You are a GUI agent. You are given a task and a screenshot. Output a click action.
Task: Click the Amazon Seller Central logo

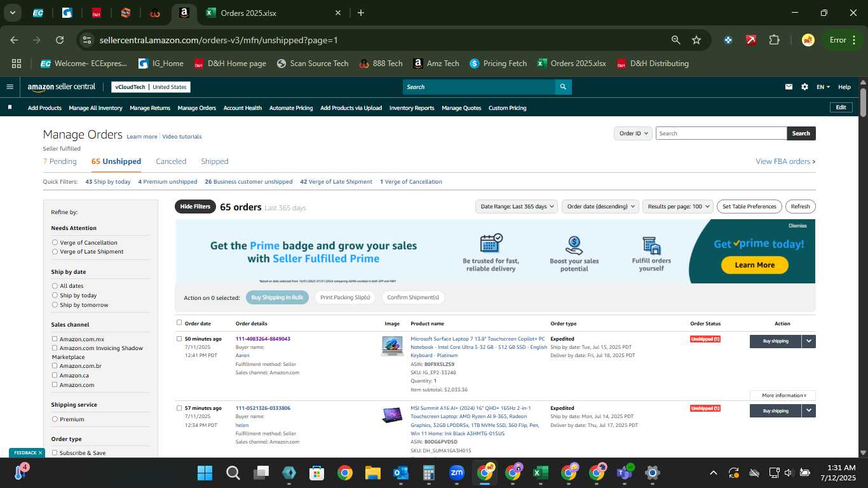62,87
